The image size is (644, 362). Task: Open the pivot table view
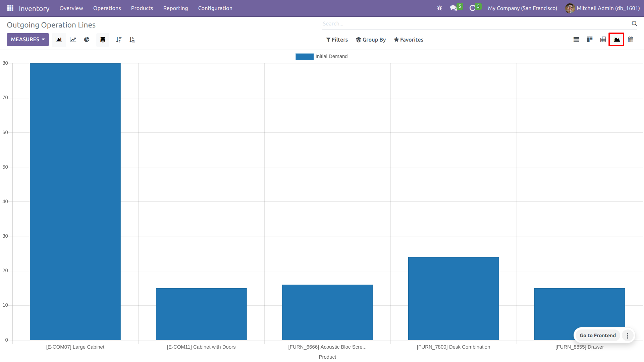[x=603, y=40]
